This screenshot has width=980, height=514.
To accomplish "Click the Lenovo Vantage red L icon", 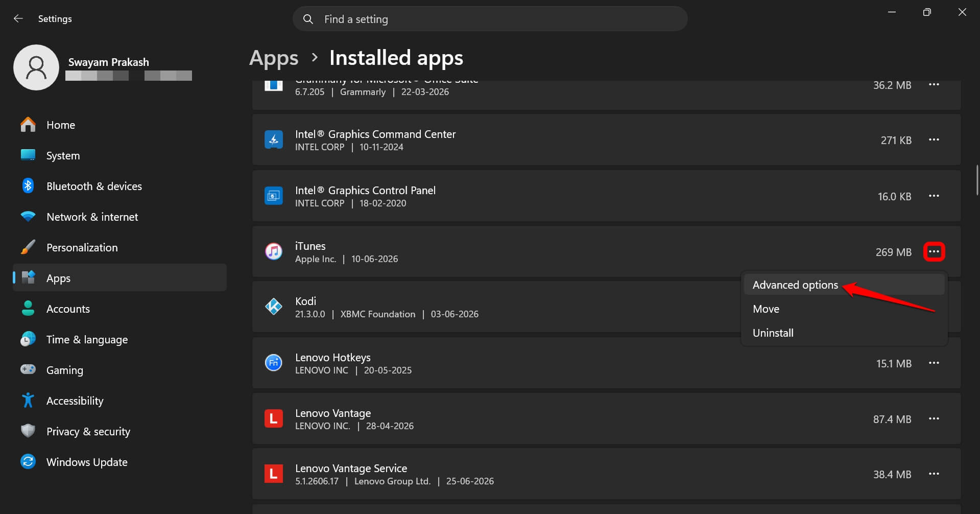I will click(274, 418).
